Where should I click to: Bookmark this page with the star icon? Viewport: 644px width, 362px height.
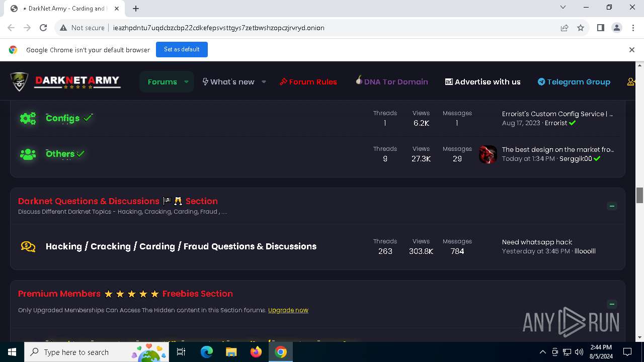[x=581, y=28]
